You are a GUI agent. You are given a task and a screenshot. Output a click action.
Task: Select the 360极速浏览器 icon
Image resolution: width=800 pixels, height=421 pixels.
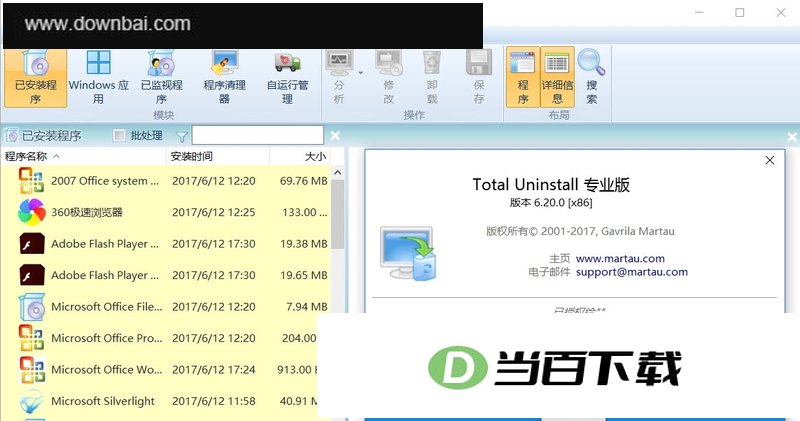point(32,212)
